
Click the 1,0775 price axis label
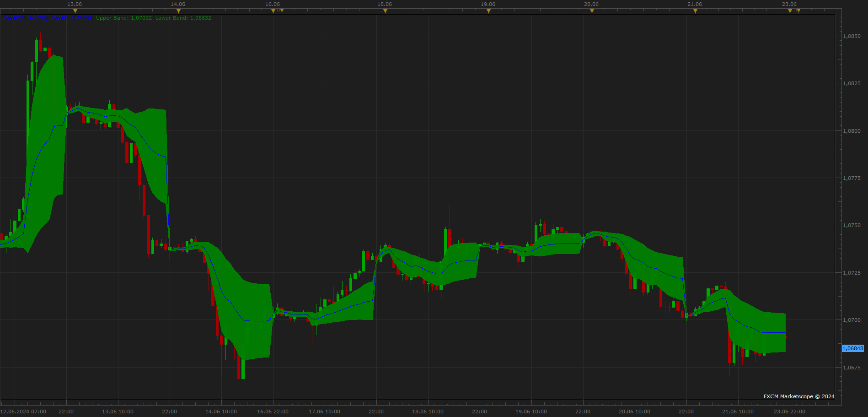tap(852, 178)
